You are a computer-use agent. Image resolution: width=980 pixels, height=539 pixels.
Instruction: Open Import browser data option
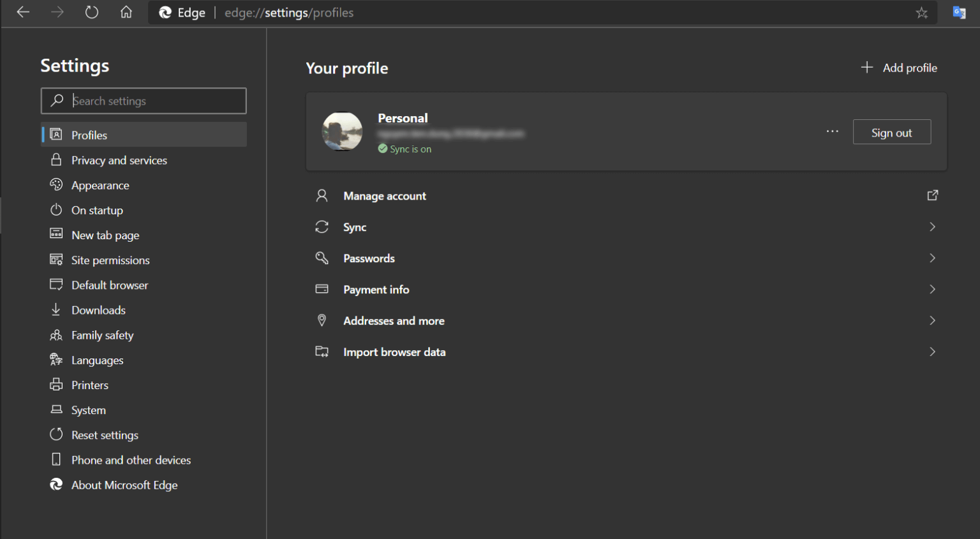[394, 352]
